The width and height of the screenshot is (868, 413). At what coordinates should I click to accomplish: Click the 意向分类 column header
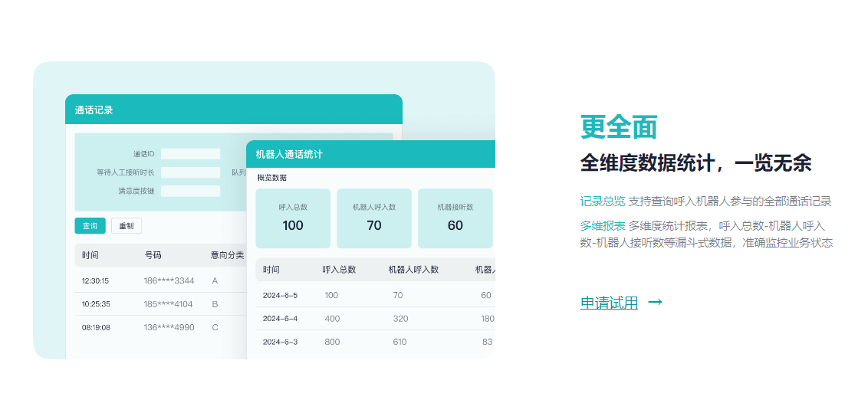(227, 255)
